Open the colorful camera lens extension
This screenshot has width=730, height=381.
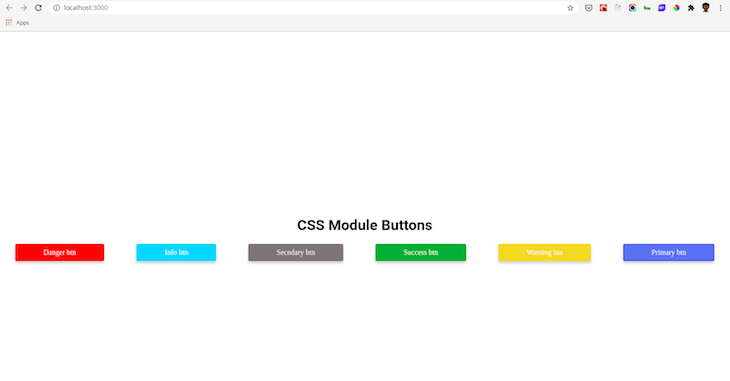tap(632, 8)
